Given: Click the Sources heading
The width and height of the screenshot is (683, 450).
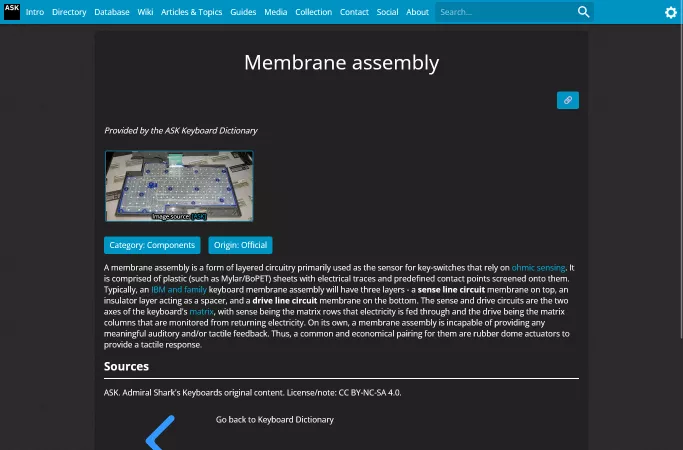Looking at the screenshot, I should [126, 366].
